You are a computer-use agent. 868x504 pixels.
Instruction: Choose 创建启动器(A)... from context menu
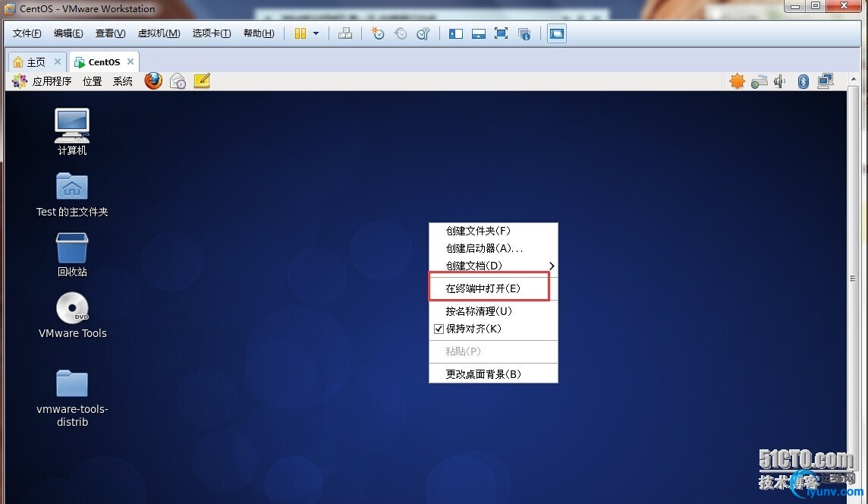(x=493, y=248)
